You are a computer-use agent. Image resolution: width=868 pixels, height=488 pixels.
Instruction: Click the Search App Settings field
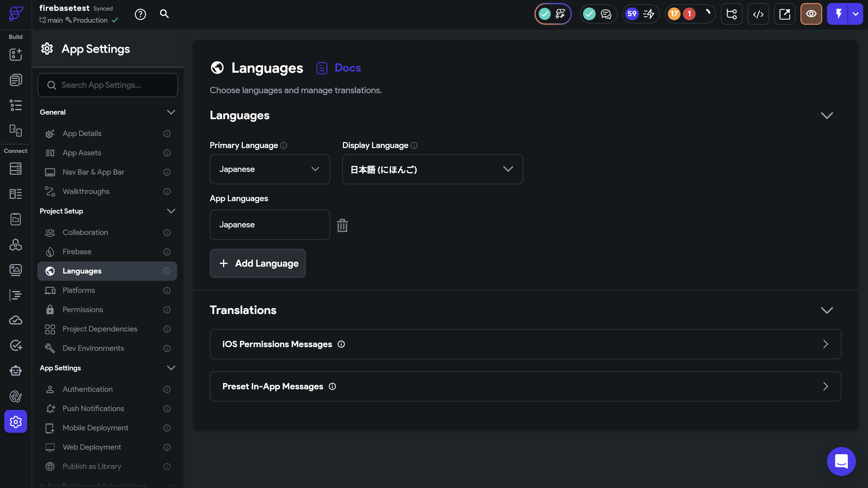pos(108,85)
